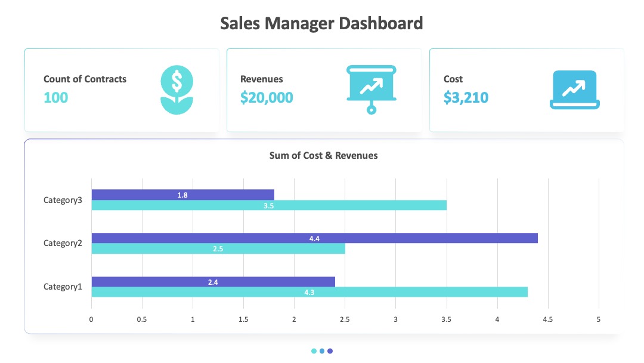Select Category2 purple bar labeled 4.4
The height and width of the screenshot is (363, 644).
pos(315,238)
